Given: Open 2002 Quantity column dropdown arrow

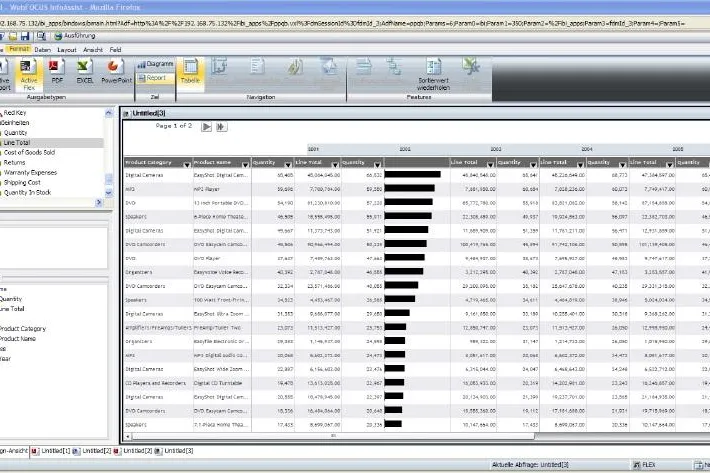Looking at the screenshot, I should (x=377, y=165).
